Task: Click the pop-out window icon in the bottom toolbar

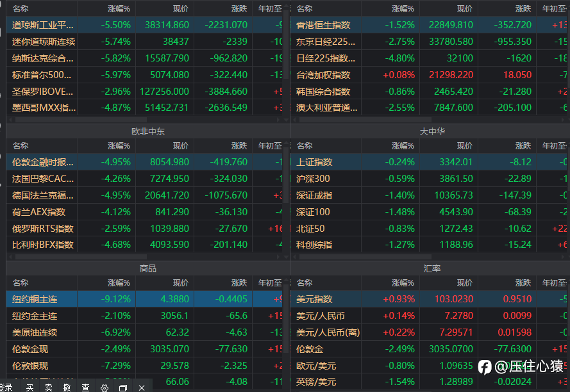Action: pyautogui.click(x=123, y=388)
